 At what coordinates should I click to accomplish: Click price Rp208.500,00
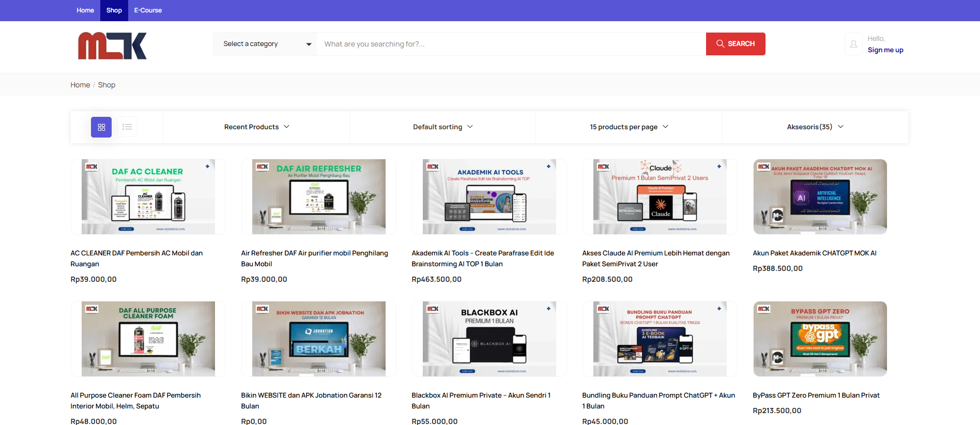[x=607, y=279]
